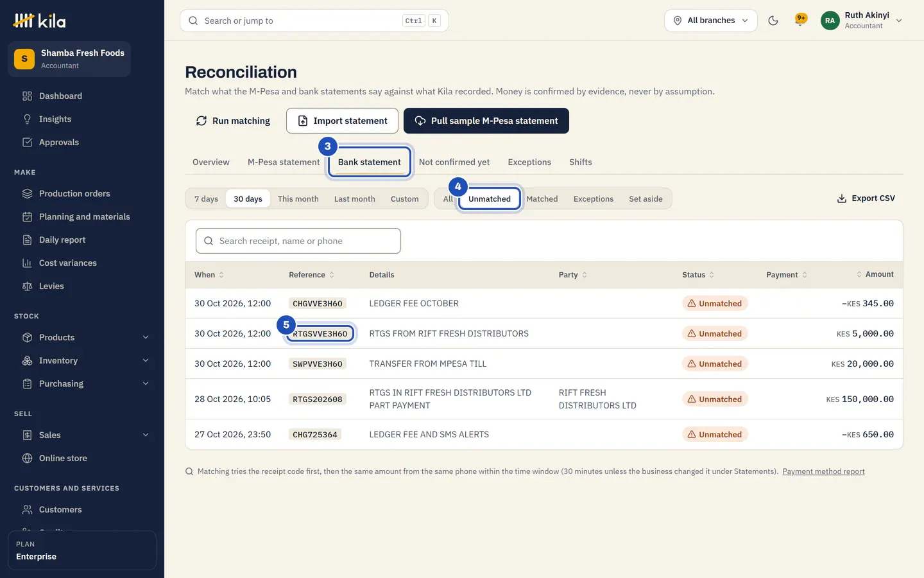Open notifications with 9+ badge

[801, 20]
